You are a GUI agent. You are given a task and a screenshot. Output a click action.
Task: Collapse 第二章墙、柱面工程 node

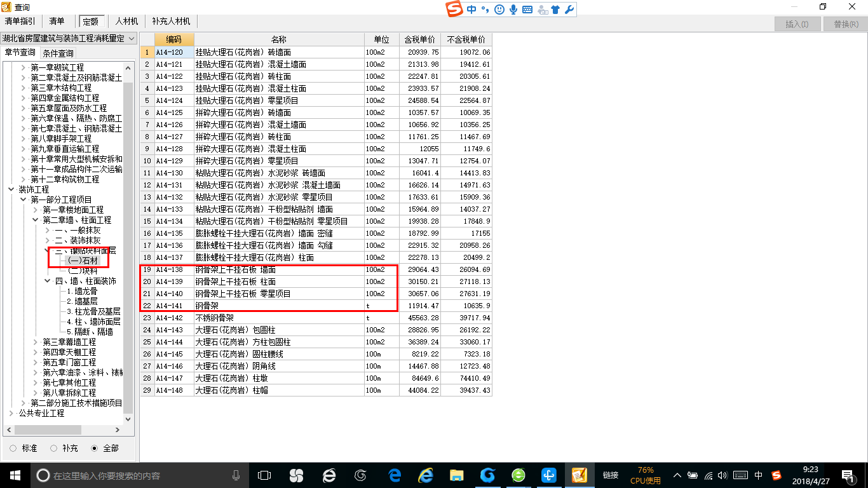(x=36, y=220)
